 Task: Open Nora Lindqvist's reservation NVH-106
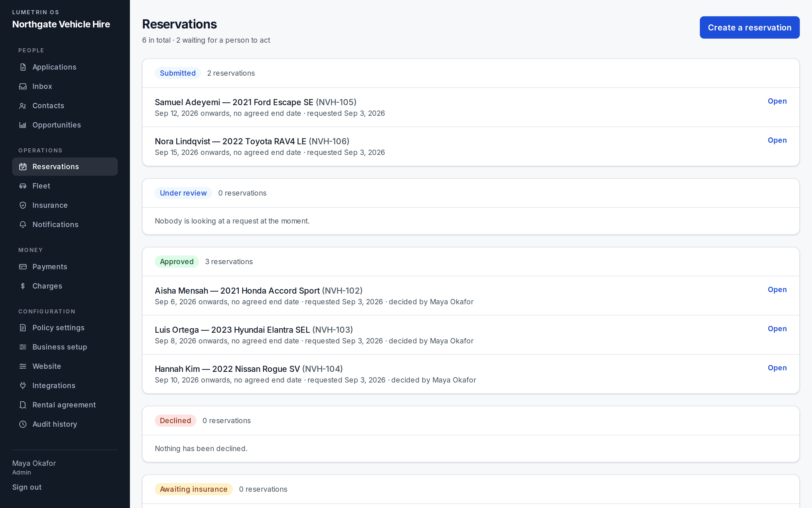pyautogui.click(x=777, y=140)
